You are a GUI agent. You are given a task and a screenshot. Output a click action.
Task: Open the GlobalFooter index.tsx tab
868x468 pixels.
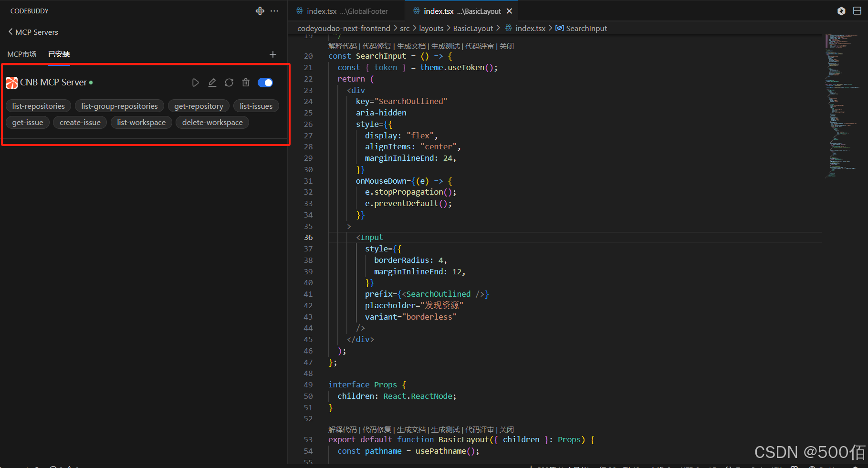pyautogui.click(x=347, y=11)
